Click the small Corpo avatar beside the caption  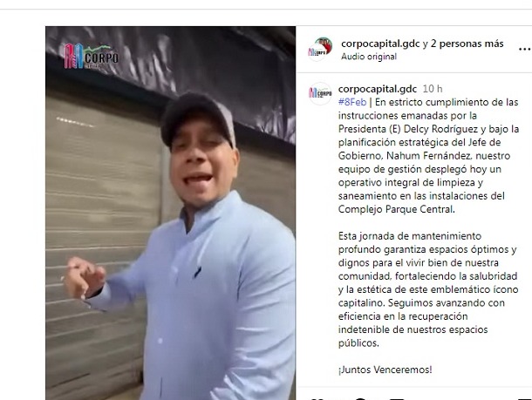tap(319, 93)
